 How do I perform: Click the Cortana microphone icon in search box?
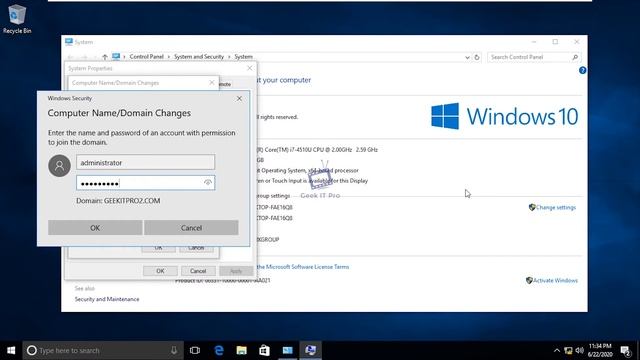point(174,350)
